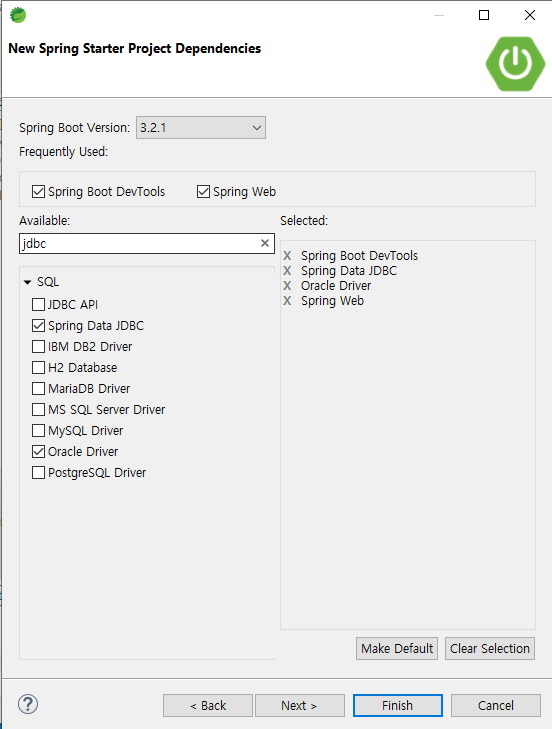Screen dimensions: 552x729
Task: Click the Clear Selection button
Action: click(x=490, y=648)
